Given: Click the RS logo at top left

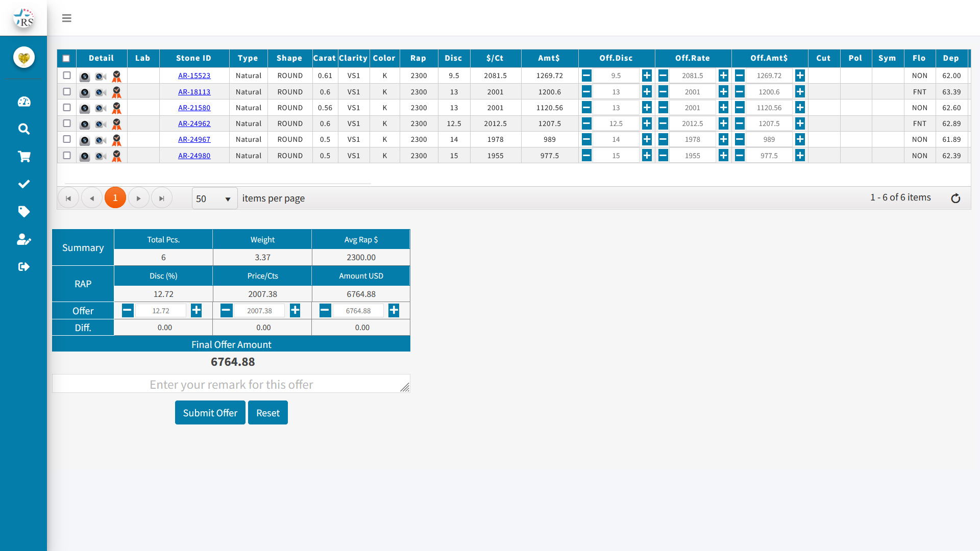Looking at the screenshot, I should pyautogui.click(x=23, y=18).
